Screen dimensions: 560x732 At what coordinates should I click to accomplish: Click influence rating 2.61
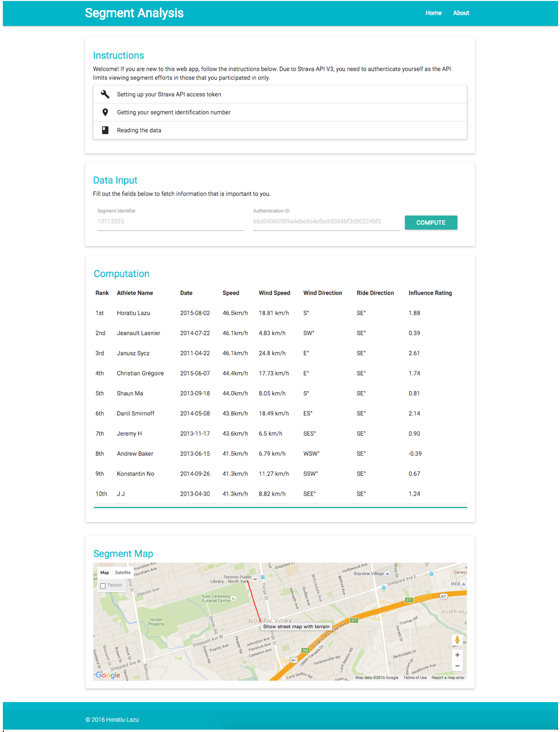[414, 353]
